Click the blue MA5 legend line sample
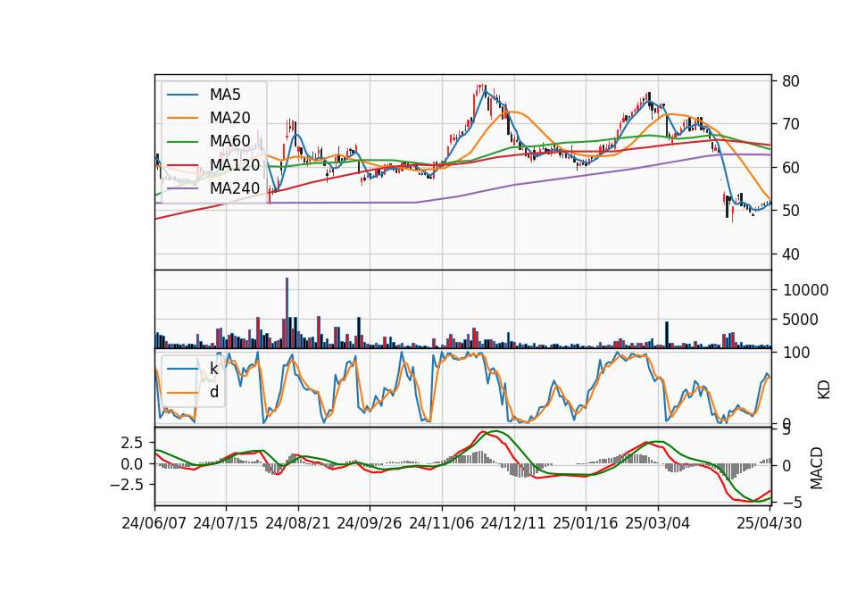Viewport: 857px width, 616px height. pyautogui.click(x=182, y=95)
